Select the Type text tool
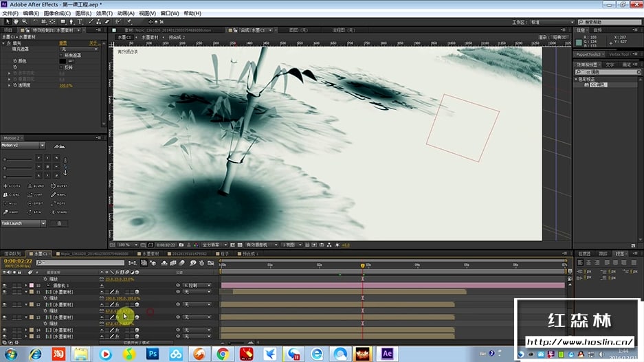 (x=80, y=21)
